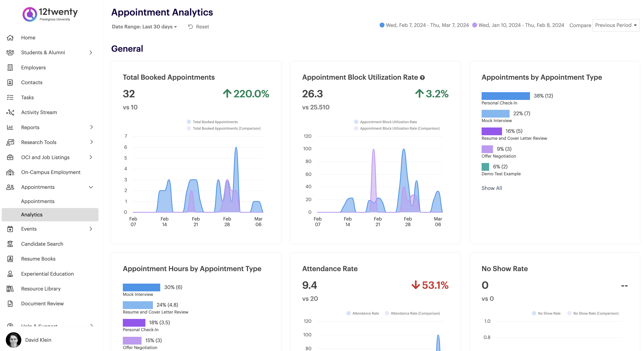Click the Document Review icon

point(10,303)
